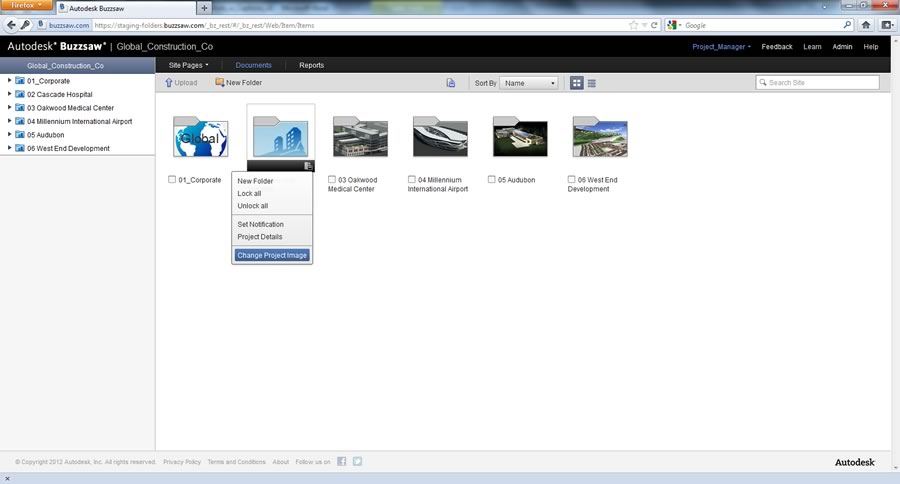
Task: Check the 03 Oakwood Medical Center checkbox
Action: pyautogui.click(x=332, y=179)
